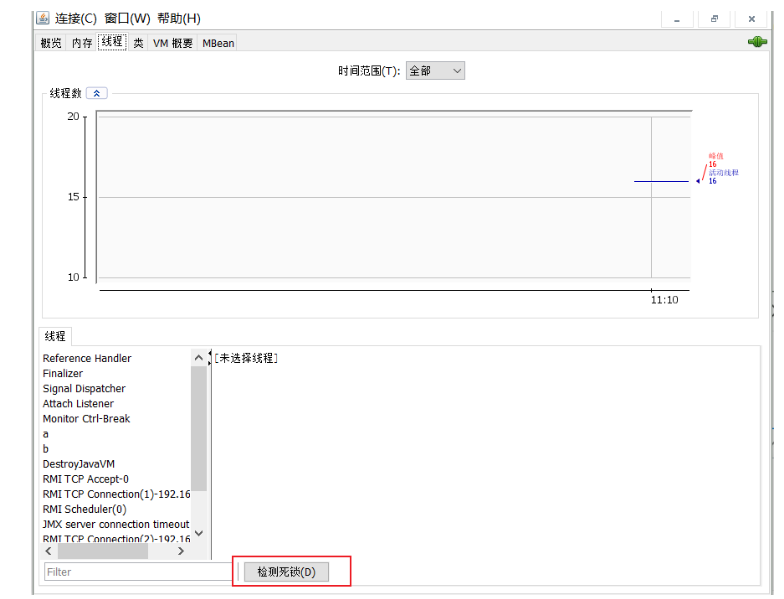Switch to the 概览 tab
The height and width of the screenshot is (599, 784).
coord(51,43)
